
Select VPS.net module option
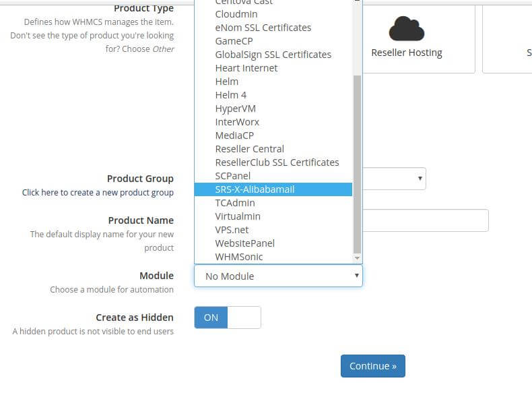click(x=273, y=230)
